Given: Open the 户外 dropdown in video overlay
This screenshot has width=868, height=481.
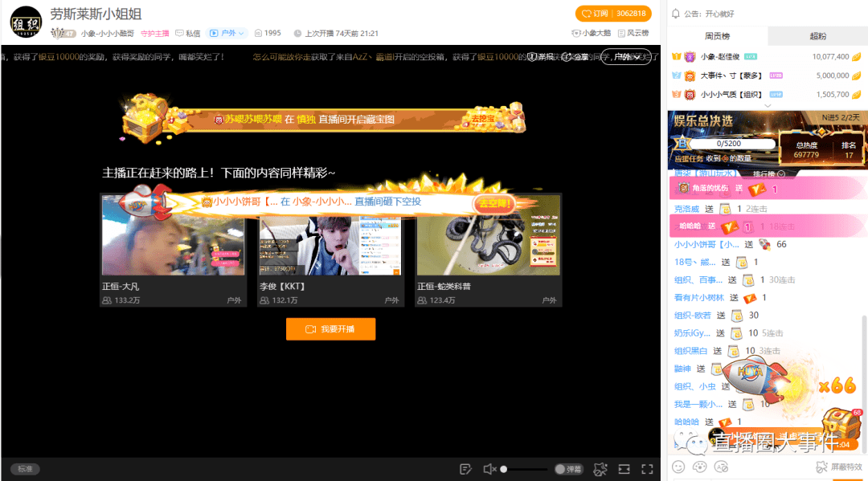Looking at the screenshot, I should tap(626, 57).
